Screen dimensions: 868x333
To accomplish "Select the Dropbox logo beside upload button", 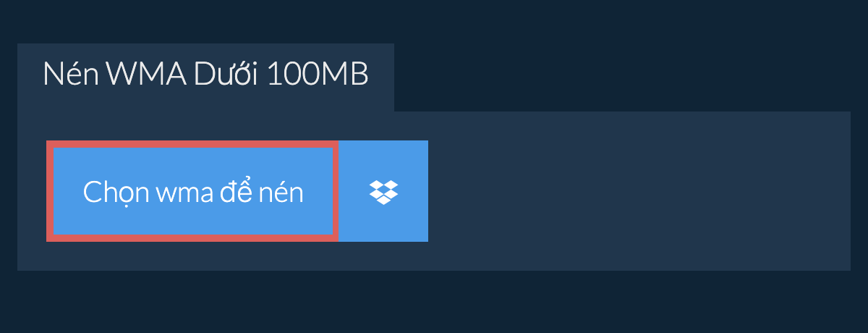I will (383, 191).
